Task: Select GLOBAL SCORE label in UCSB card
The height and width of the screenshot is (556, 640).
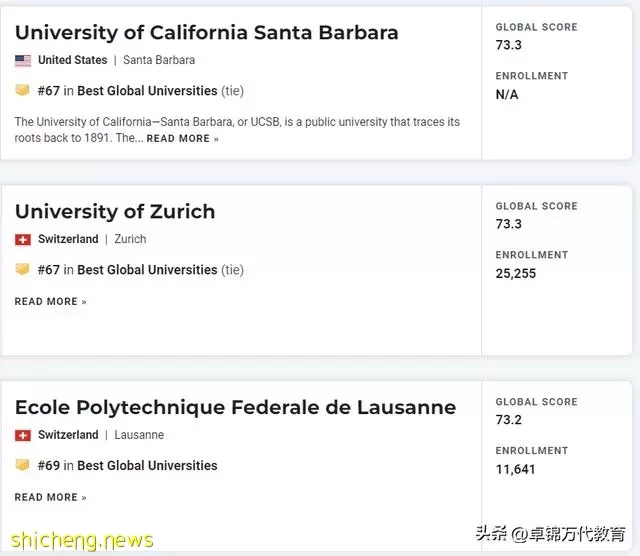Action: point(536,27)
